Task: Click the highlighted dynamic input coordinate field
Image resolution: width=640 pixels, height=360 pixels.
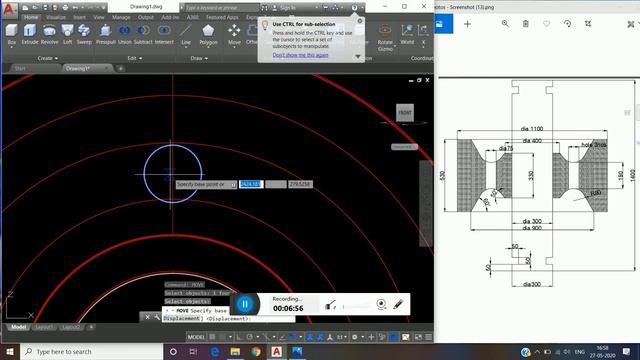Action: (251, 184)
